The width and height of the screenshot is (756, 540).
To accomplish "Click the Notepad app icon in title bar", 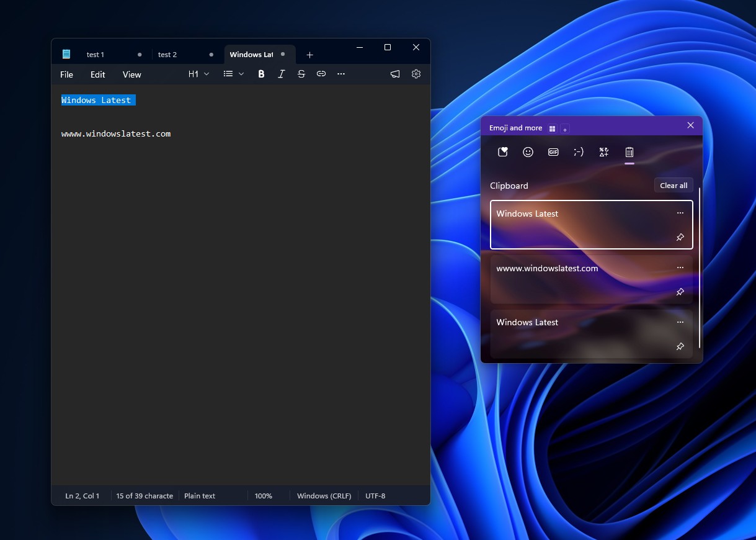I will click(x=66, y=55).
